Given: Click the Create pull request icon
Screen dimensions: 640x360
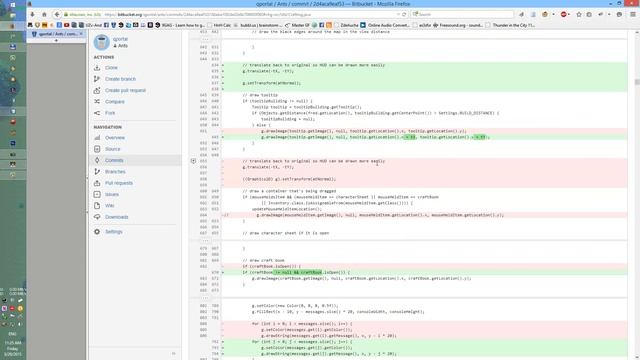Looking at the screenshot, I should pos(97,90).
